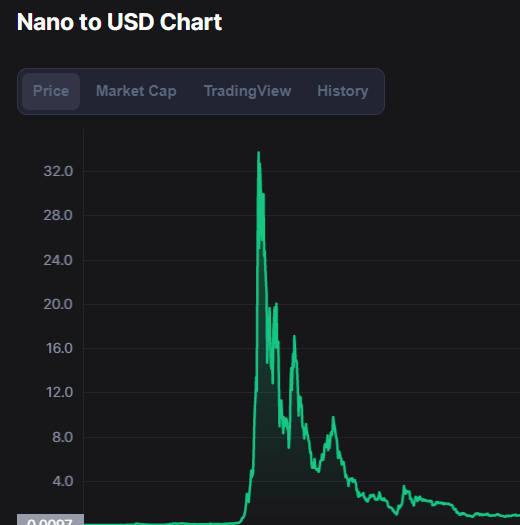Viewport: 520px width, 525px height.
Task: Select the 16.0 axis value
Action: click(x=59, y=349)
